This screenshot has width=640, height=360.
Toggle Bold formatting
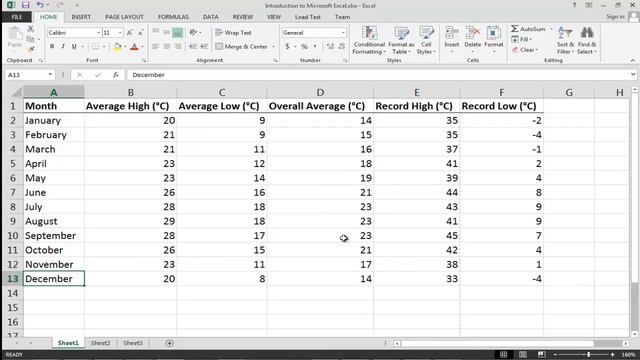click(52, 47)
